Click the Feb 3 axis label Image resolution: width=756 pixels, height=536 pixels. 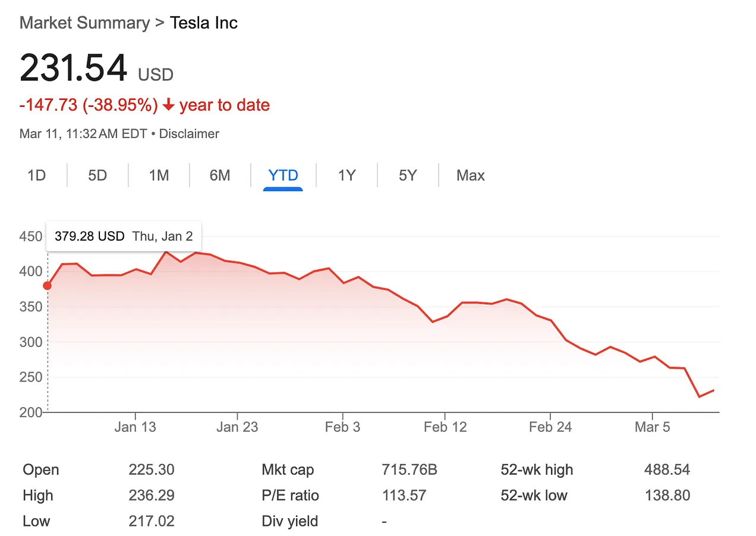(342, 427)
